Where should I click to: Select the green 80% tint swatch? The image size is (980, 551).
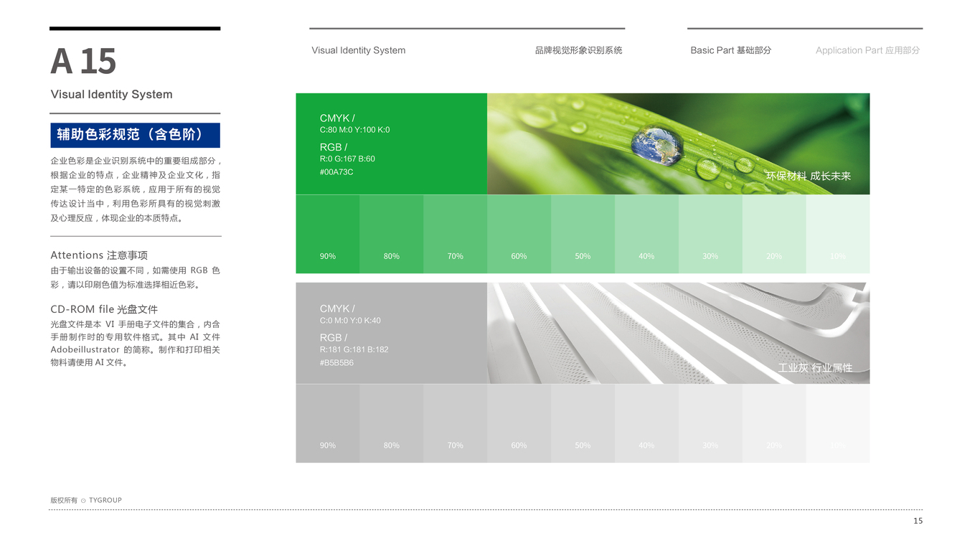(x=392, y=234)
